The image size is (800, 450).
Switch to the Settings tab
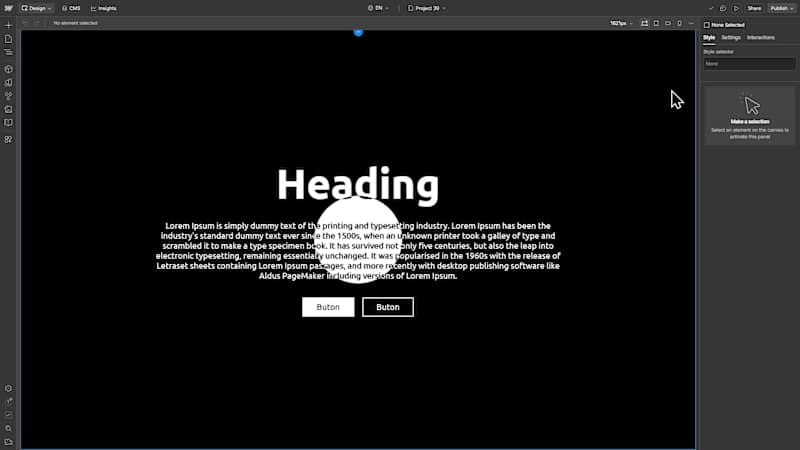coord(731,38)
